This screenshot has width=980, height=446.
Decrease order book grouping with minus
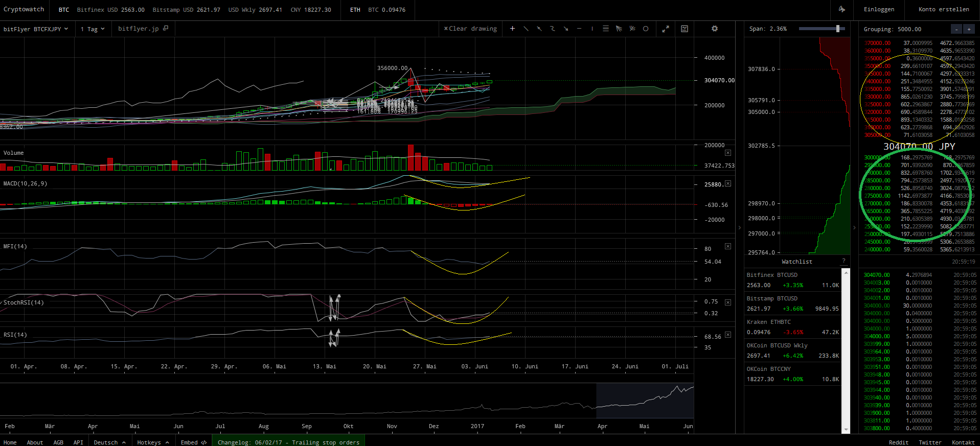pos(956,29)
